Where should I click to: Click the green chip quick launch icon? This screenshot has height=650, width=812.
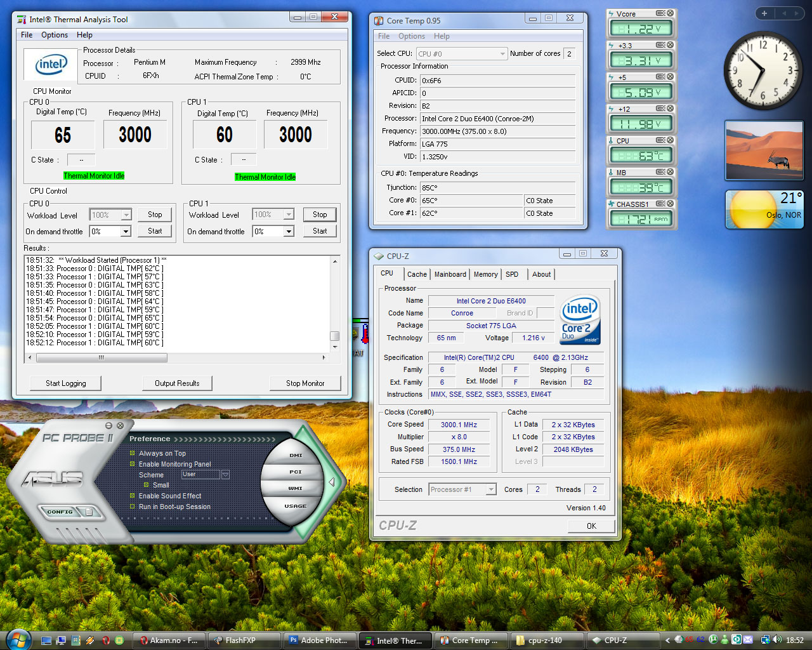(x=119, y=640)
